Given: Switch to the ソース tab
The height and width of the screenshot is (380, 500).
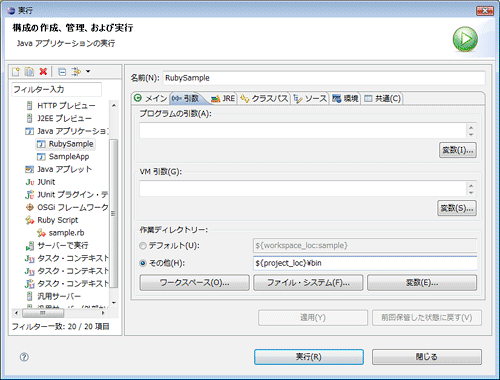Looking at the screenshot, I should click(x=310, y=98).
